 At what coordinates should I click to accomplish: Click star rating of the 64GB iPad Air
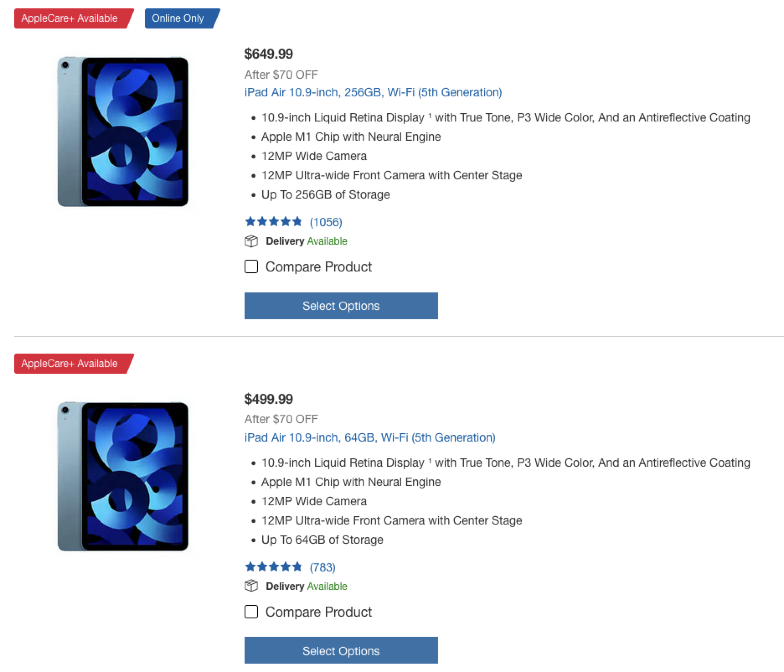273,567
